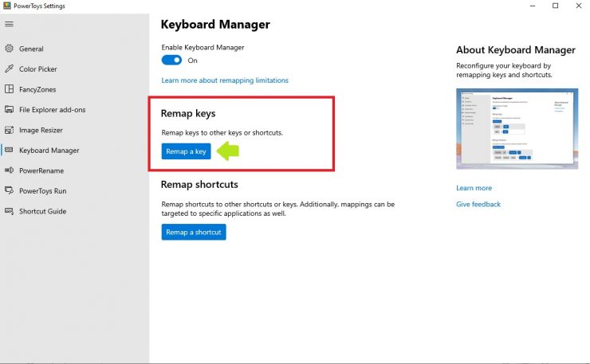The width and height of the screenshot is (590, 364).
Task: Open the FancyZones layout icon
Action: click(10, 89)
